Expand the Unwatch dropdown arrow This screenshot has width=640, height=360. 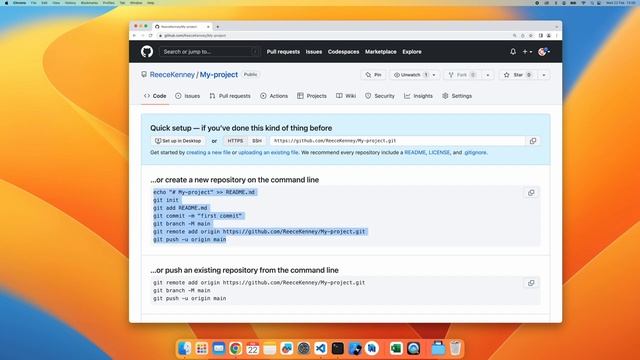click(434, 75)
